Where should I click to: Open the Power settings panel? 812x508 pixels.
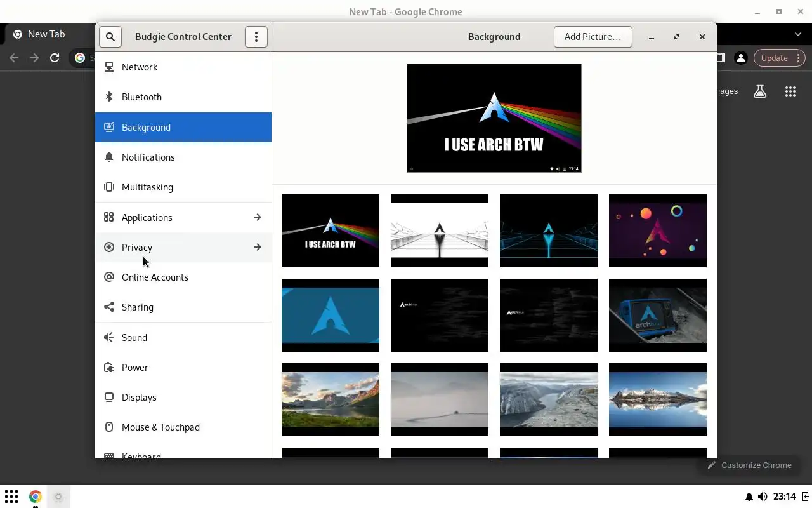(183, 368)
